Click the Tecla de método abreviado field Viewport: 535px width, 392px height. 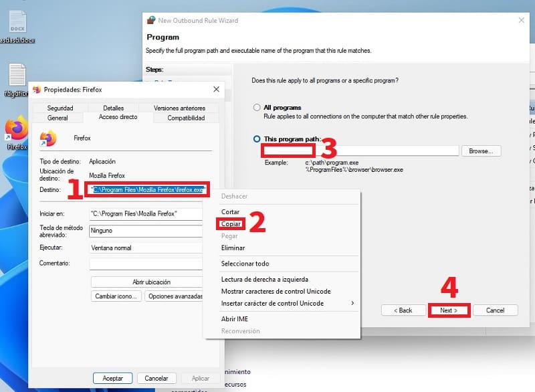tap(146, 231)
